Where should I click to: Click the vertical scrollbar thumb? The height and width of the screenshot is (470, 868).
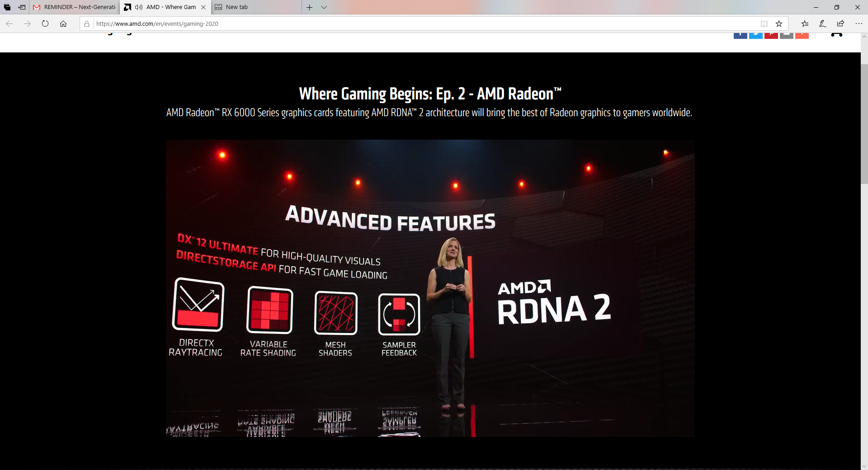pos(864,124)
